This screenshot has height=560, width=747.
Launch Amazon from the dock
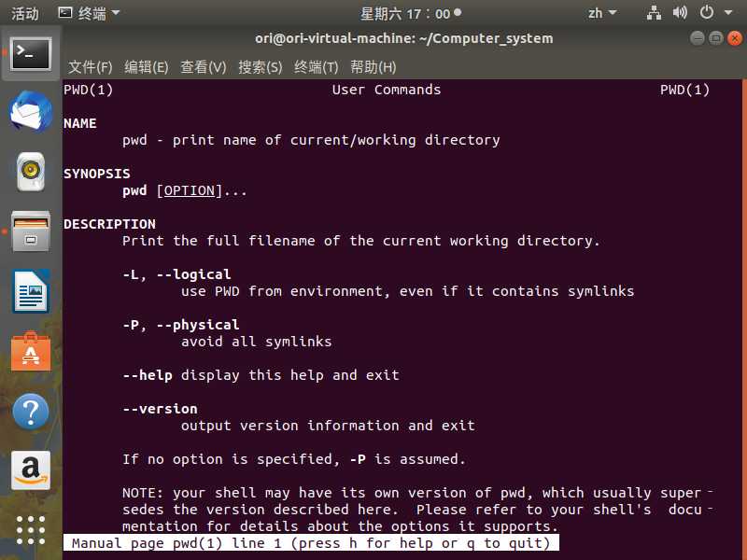pos(31,470)
